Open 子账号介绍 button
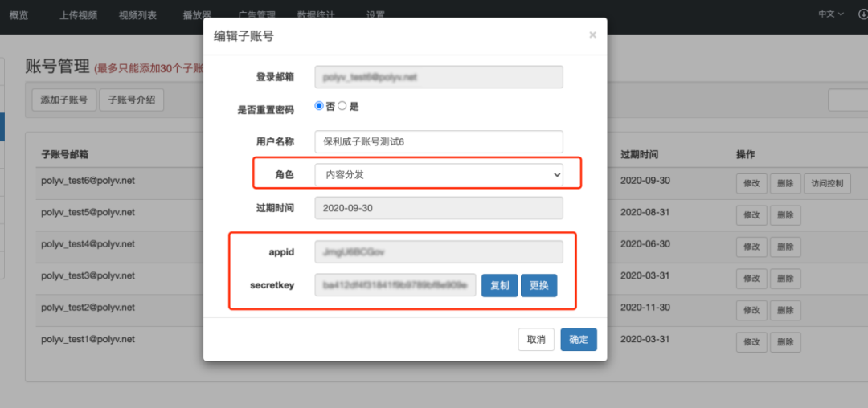The width and height of the screenshot is (868, 408). 131,100
